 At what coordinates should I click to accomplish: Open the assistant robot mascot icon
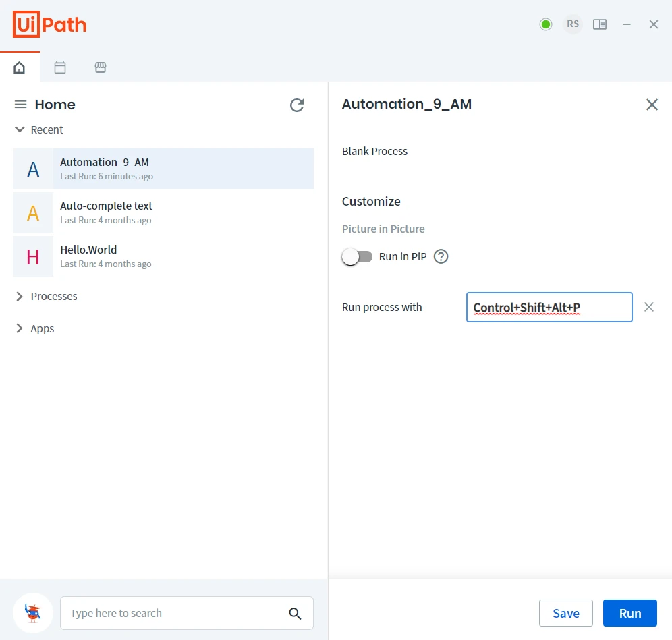click(33, 613)
